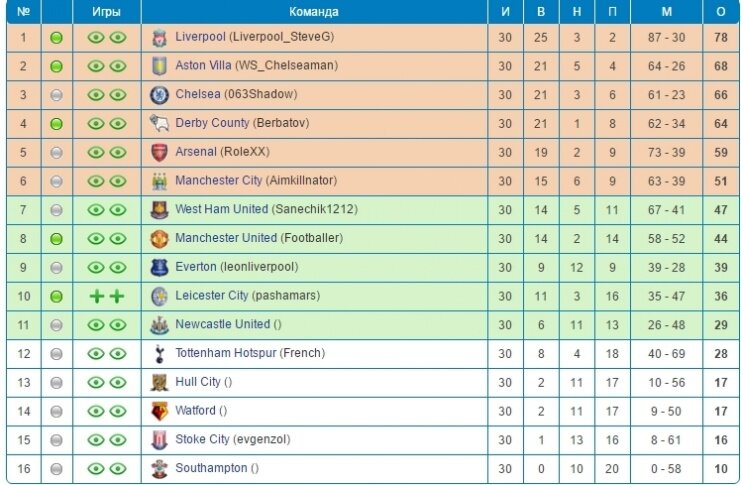Click the Southampton badge icon
741x485 pixels.
[x=159, y=469]
